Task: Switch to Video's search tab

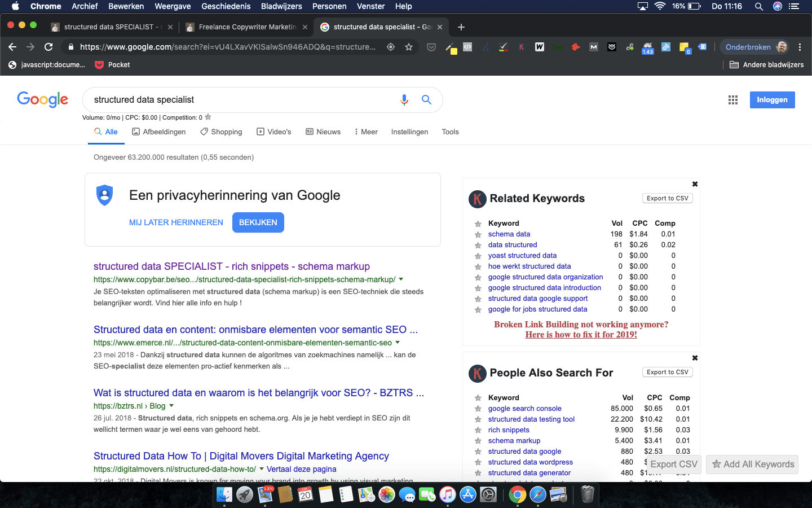Action: 274,132
